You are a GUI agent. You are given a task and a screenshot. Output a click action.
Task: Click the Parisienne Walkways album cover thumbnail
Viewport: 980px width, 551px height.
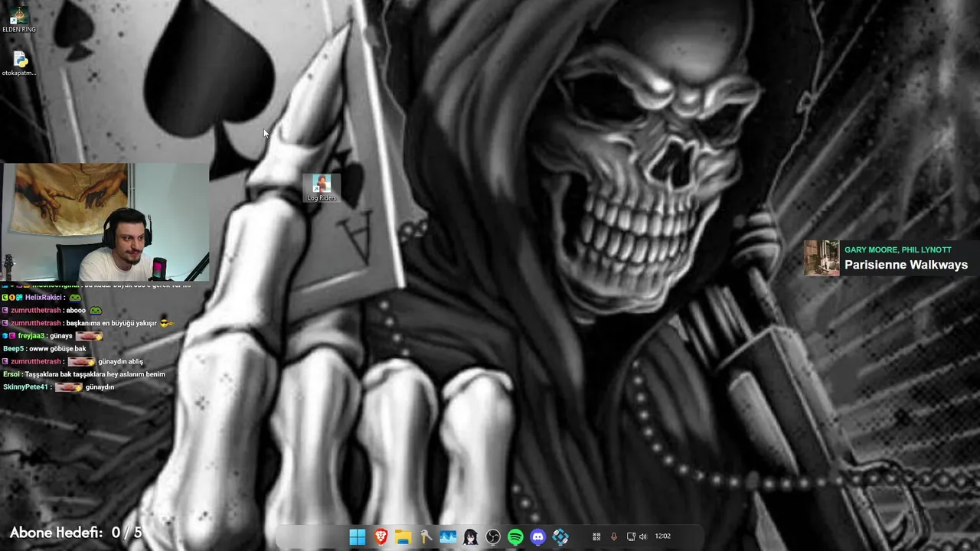click(822, 258)
